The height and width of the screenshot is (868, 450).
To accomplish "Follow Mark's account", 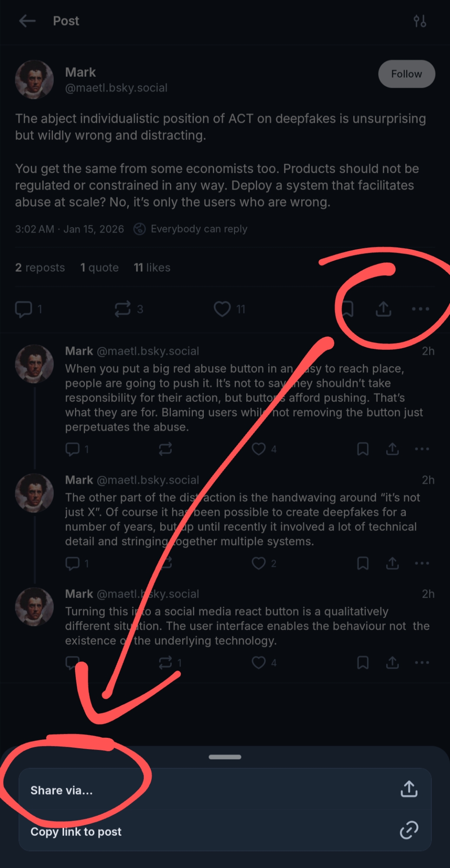I will [x=406, y=74].
